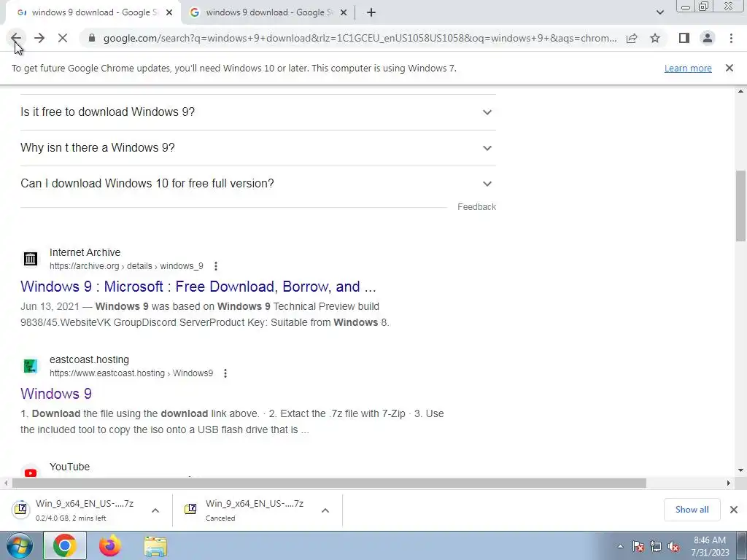Open the Chrome three-dot menu
The image size is (747, 560).
pyautogui.click(x=731, y=38)
